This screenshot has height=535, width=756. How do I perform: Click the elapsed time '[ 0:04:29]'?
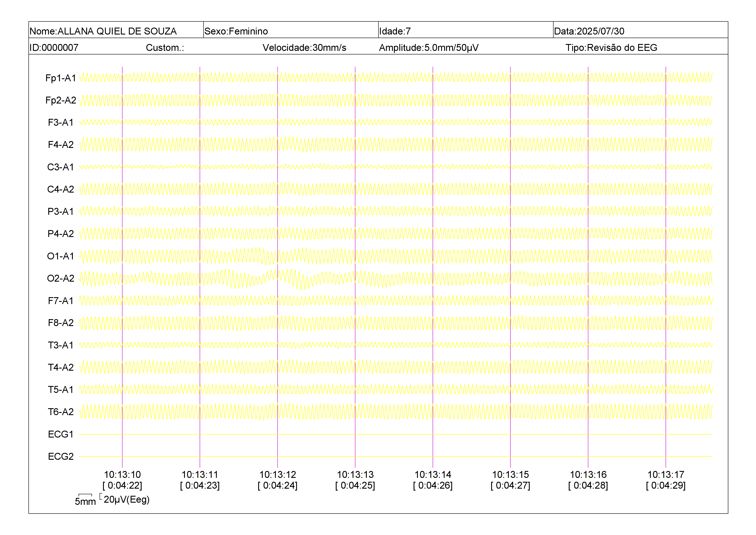pyautogui.click(x=666, y=486)
